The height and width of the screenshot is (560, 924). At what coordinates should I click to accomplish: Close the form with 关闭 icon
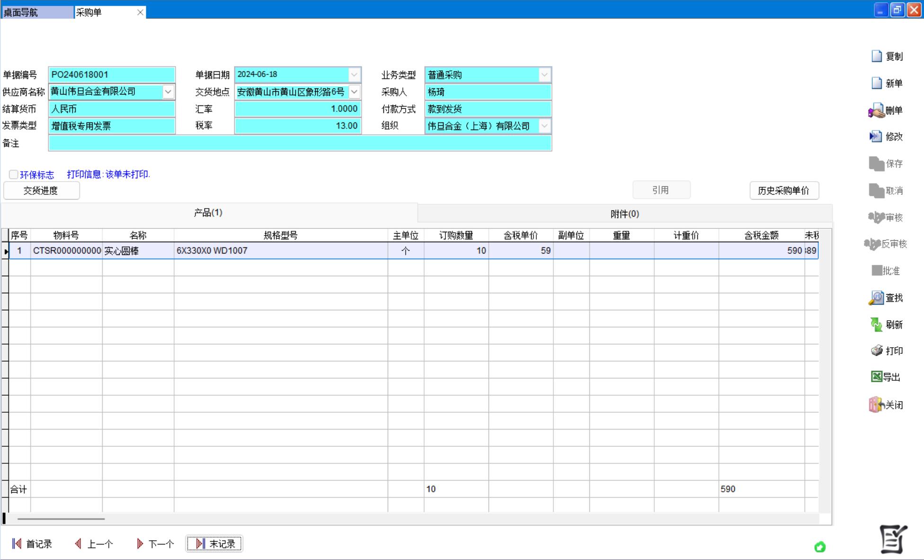point(876,405)
